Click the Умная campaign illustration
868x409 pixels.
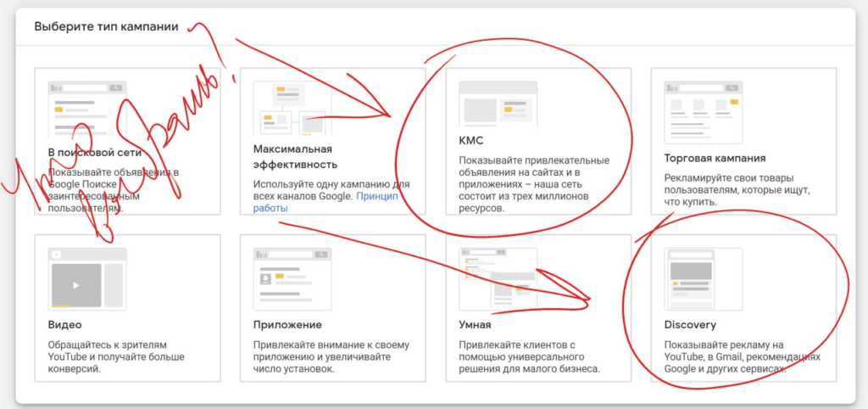point(498,278)
